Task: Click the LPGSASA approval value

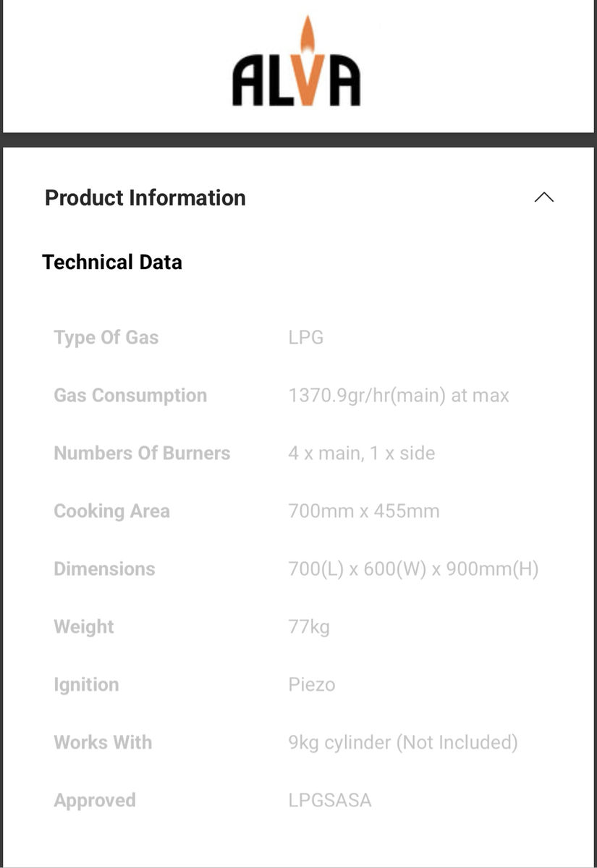Action: tap(329, 800)
